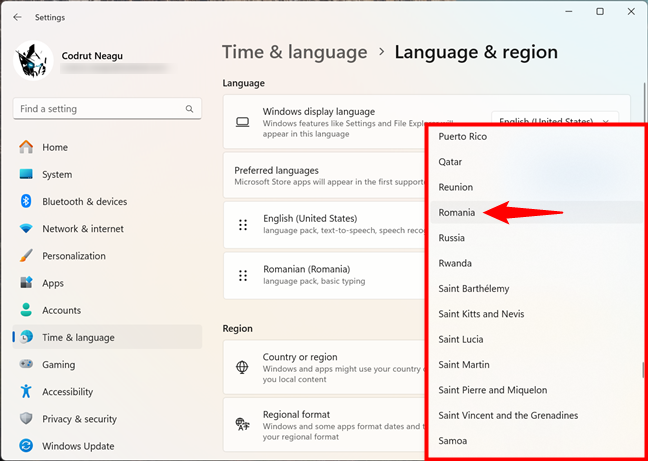The width and height of the screenshot is (648, 461).
Task: Choose Saint Lucia from the list
Action: 536,339
